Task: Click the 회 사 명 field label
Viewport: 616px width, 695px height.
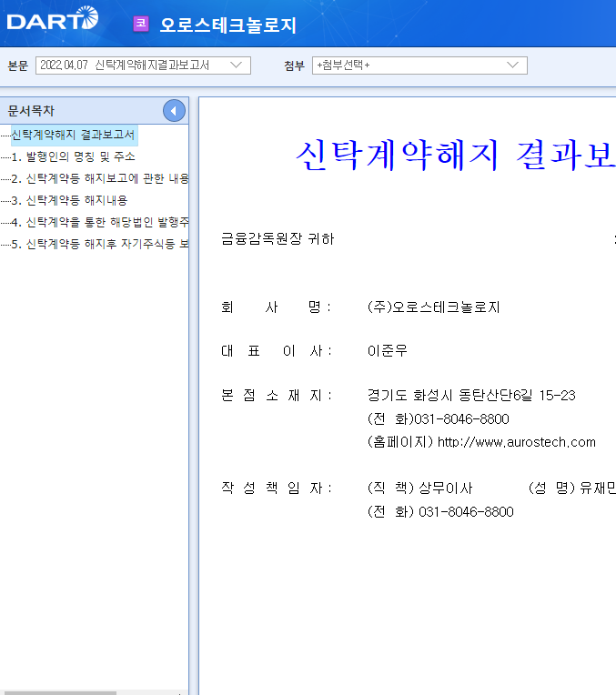Action: pyautogui.click(x=276, y=307)
